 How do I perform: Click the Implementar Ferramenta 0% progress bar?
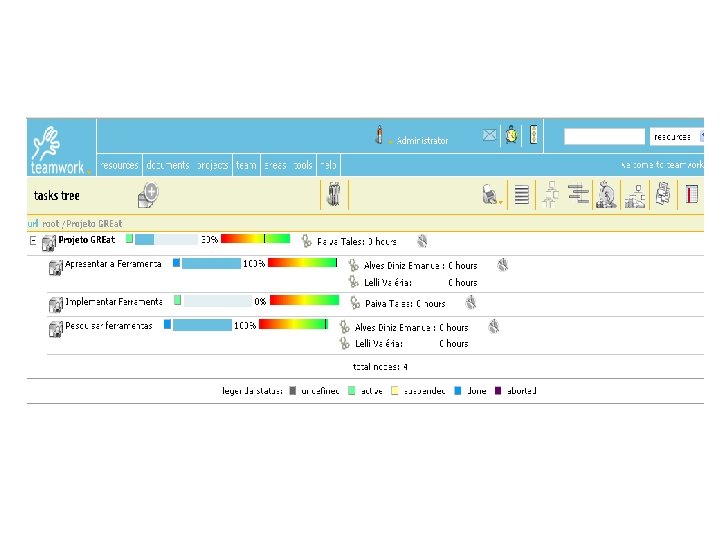click(x=218, y=301)
